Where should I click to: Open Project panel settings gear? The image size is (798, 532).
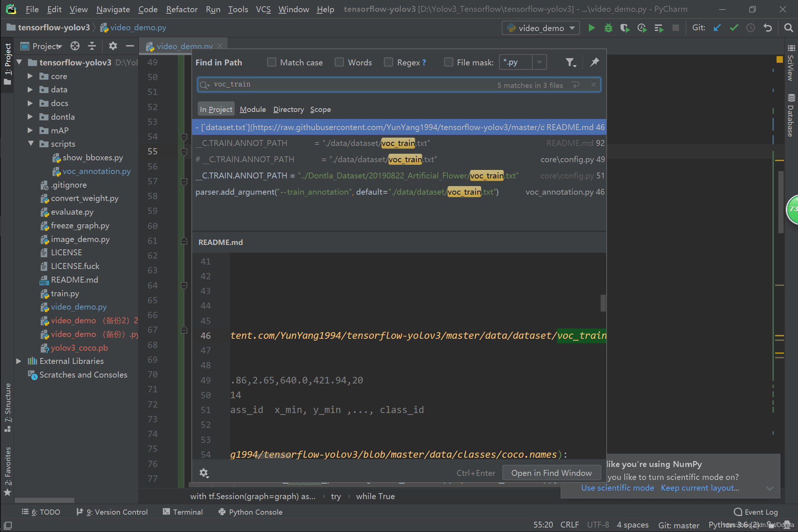tap(113, 46)
